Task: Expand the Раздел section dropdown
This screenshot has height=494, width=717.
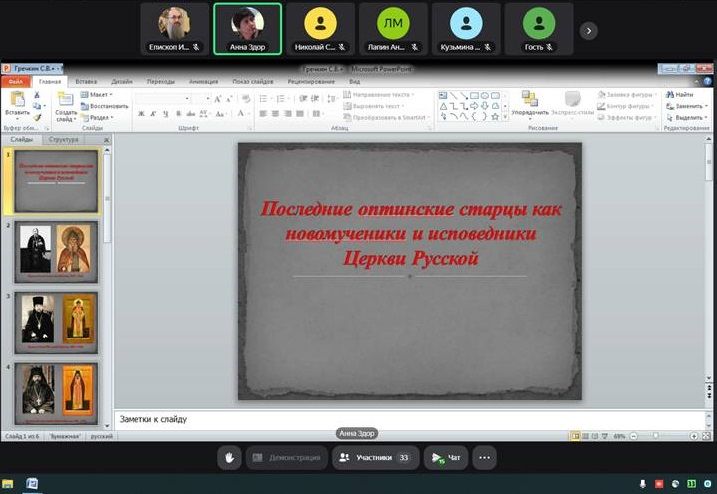Action: pos(99,117)
